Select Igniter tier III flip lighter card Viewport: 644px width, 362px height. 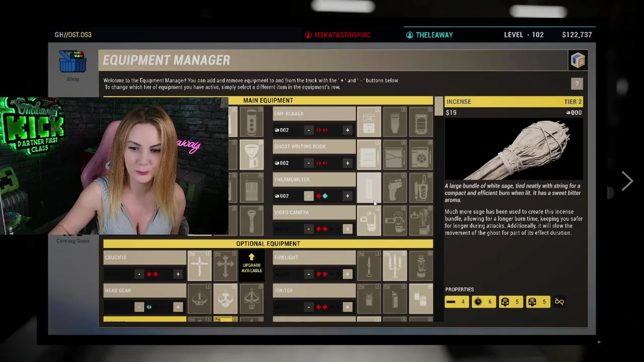421,299
